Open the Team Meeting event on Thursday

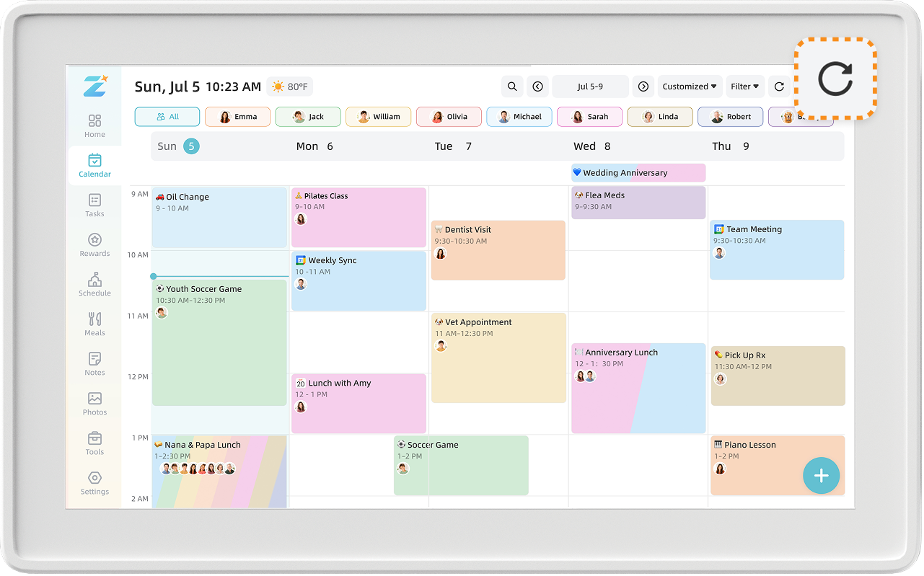pos(777,249)
